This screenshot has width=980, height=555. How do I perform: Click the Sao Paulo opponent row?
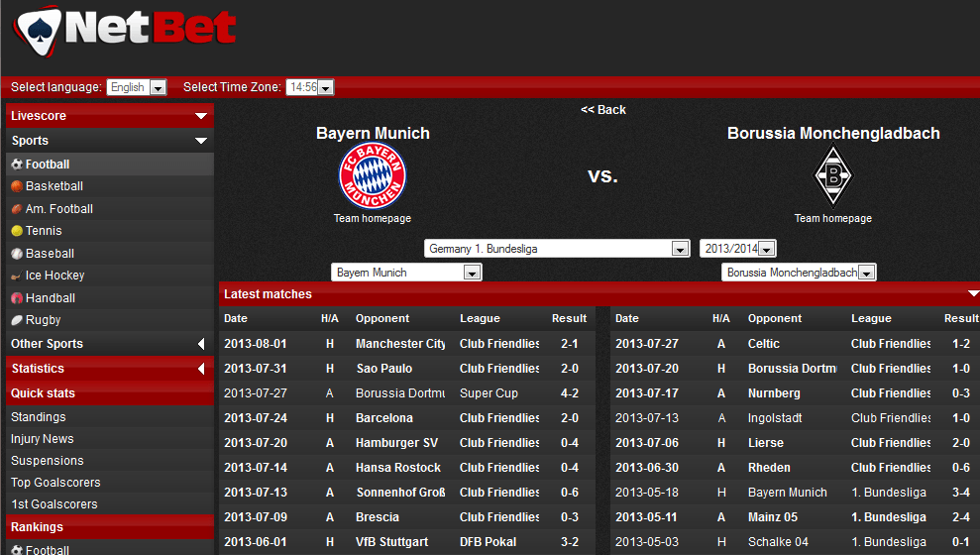384,369
